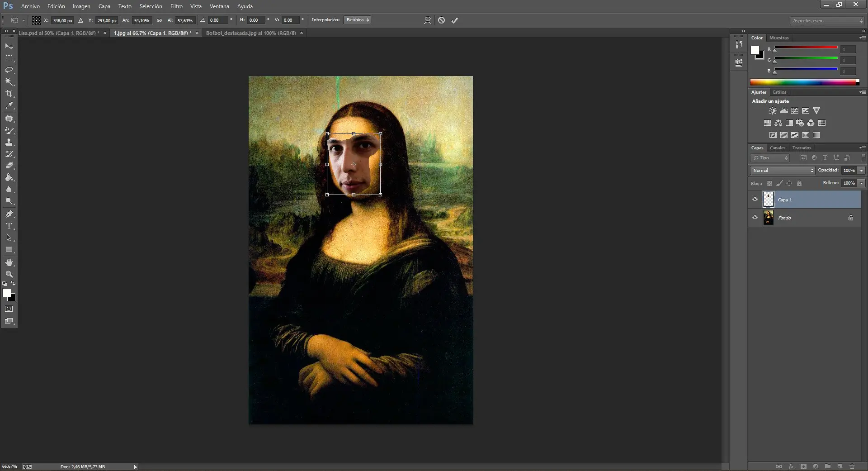This screenshot has height=471, width=868.
Task: Switch to the Canales tab
Action: coord(778,148)
